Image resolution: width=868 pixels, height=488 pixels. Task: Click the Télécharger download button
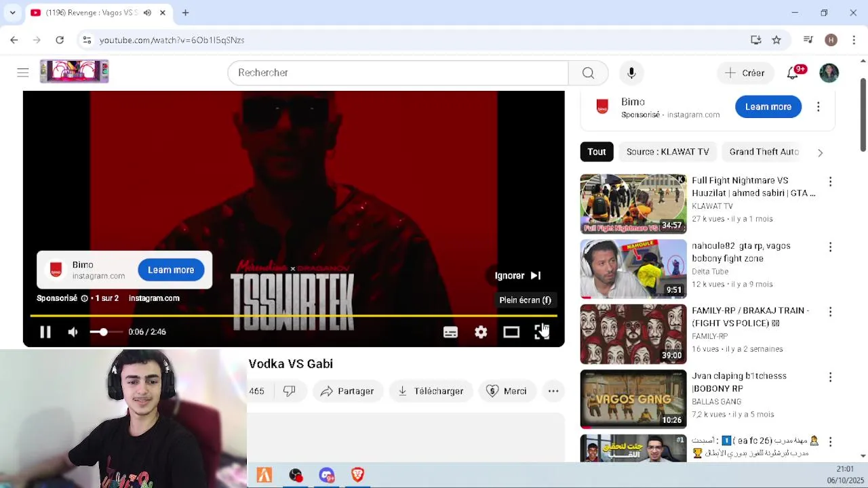[431, 391]
